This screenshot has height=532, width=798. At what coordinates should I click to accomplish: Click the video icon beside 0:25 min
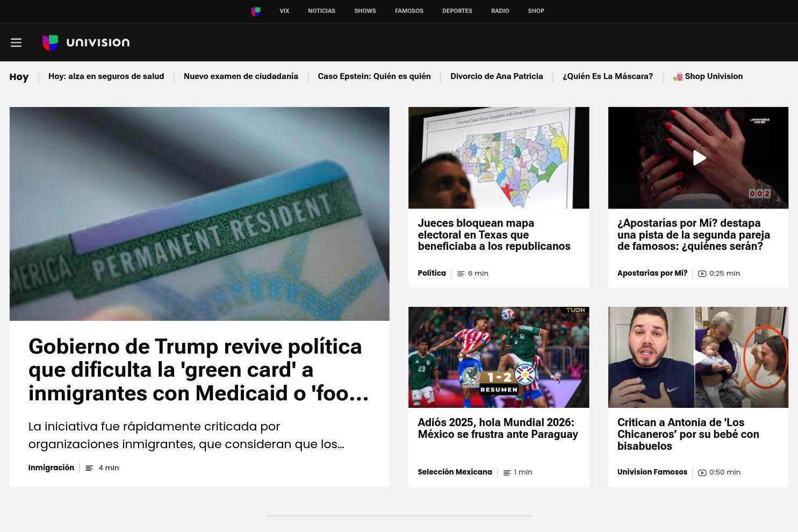tap(702, 274)
